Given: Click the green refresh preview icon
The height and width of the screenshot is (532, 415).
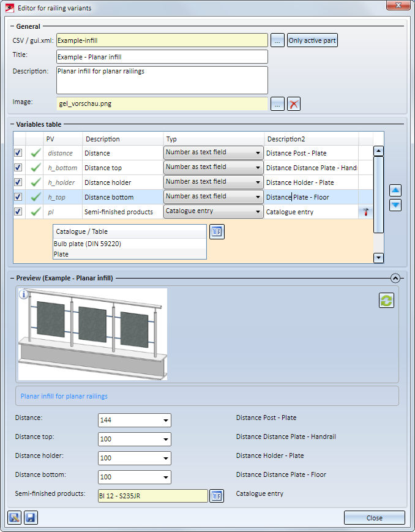Looking at the screenshot, I should 386,300.
